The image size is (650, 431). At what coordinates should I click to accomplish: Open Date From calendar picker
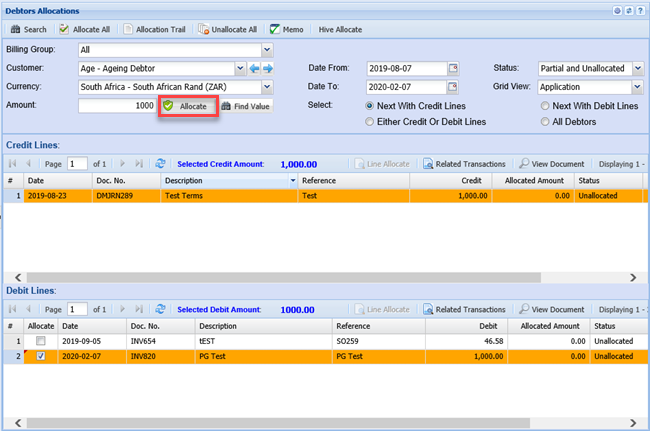pos(453,69)
